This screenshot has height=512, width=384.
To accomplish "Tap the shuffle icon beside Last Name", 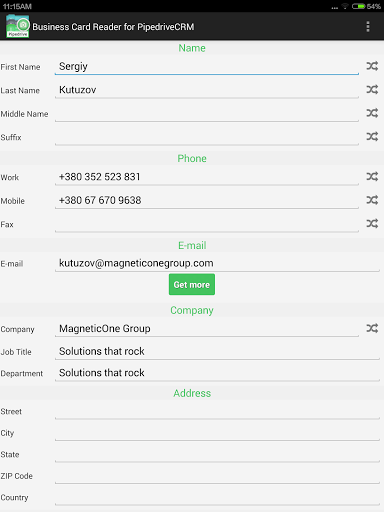I will [372, 89].
